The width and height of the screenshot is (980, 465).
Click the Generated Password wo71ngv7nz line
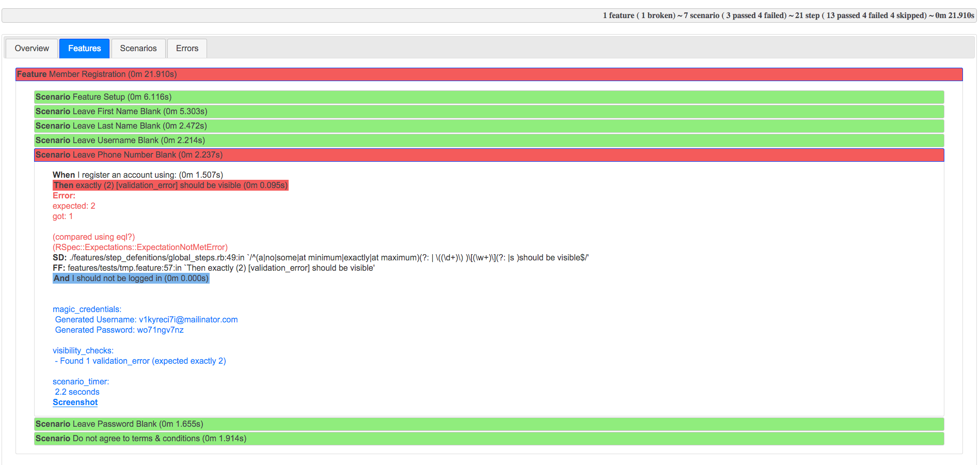coord(119,330)
